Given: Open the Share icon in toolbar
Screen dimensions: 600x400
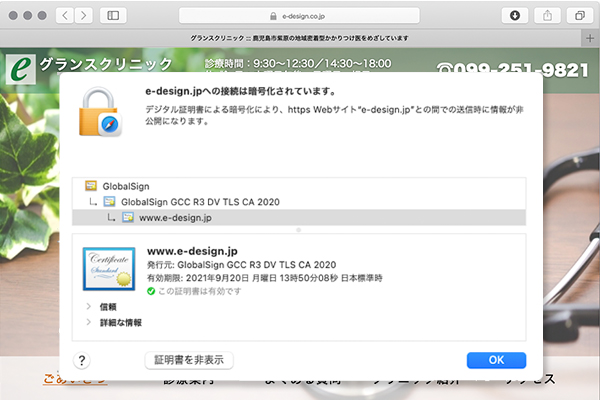Looking at the screenshot, I should (548, 15).
